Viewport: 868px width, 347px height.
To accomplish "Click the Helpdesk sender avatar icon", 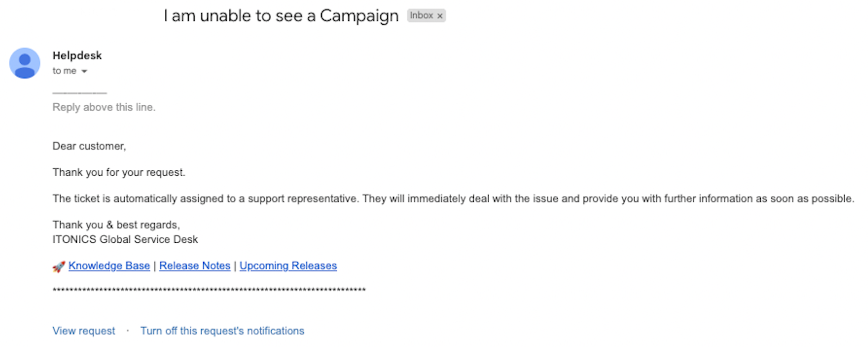I will (25, 63).
